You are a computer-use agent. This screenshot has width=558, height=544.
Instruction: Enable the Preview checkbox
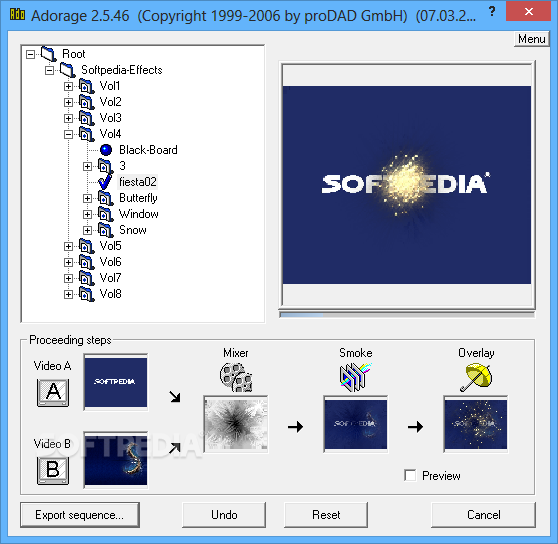pos(410,475)
